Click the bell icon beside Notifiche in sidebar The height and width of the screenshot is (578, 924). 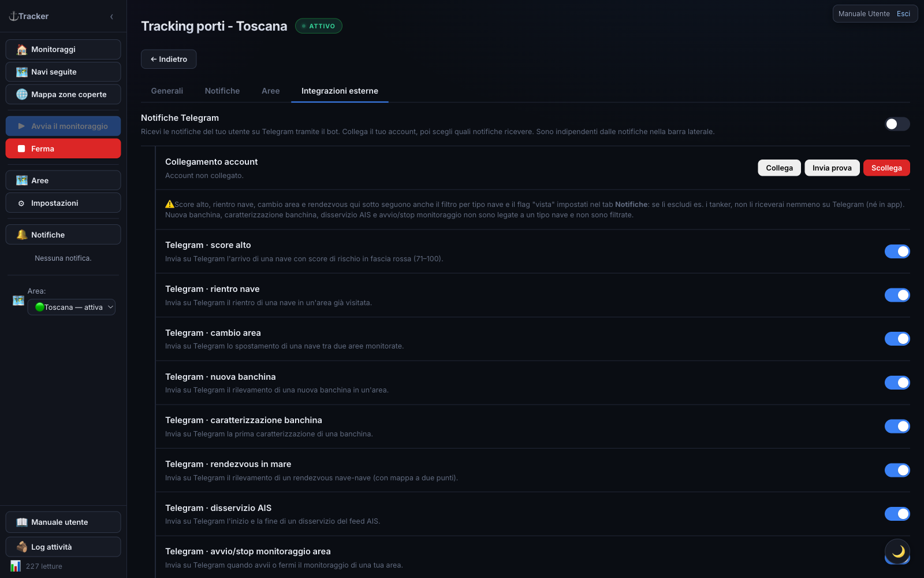pyautogui.click(x=22, y=235)
